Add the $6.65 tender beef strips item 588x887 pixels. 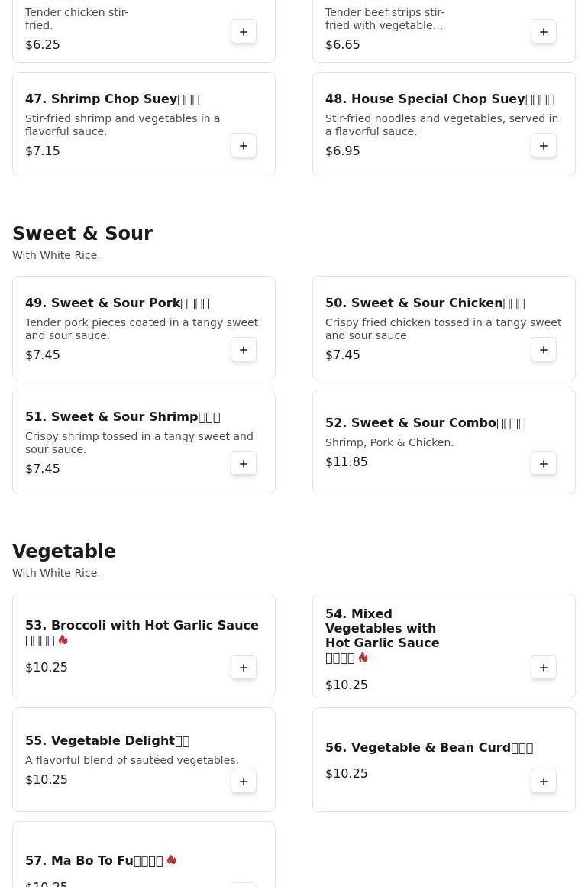pos(544,32)
